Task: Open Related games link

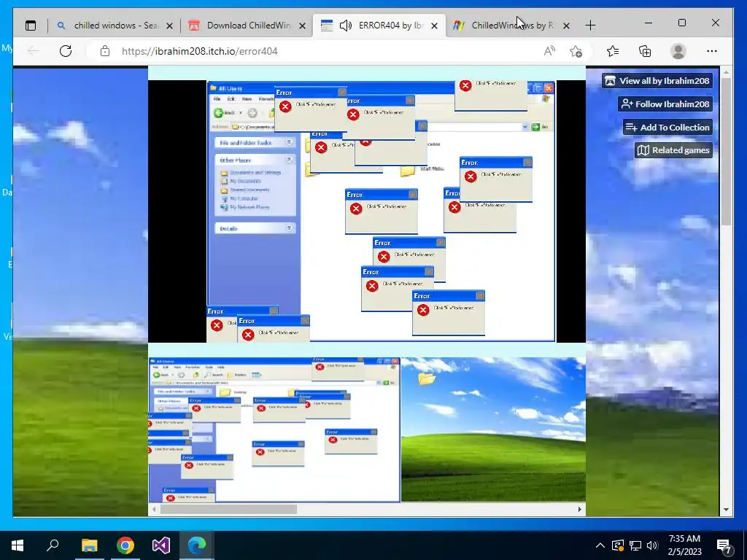Action: tap(673, 150)
